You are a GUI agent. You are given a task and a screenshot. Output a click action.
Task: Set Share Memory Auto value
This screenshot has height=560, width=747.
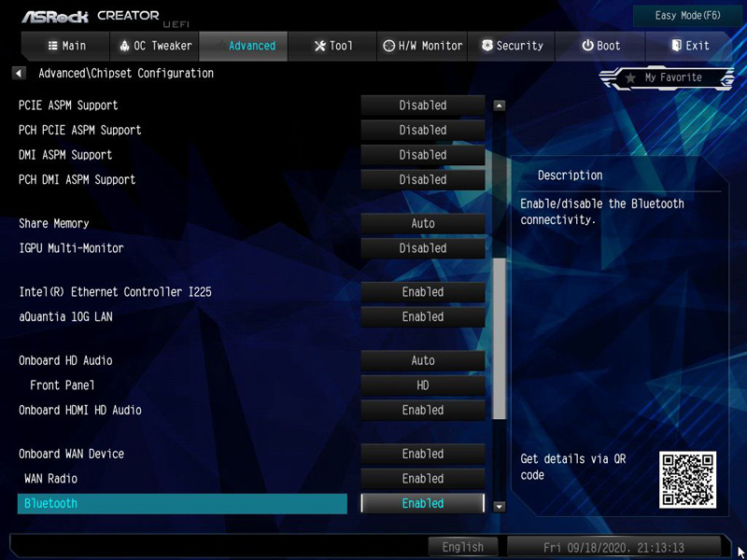click(423, 223)
